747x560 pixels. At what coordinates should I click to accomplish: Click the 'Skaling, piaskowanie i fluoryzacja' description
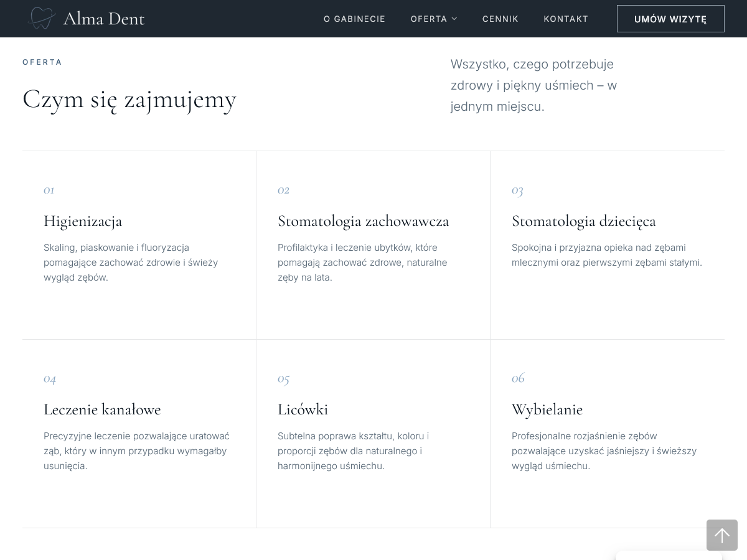[131, 263]
